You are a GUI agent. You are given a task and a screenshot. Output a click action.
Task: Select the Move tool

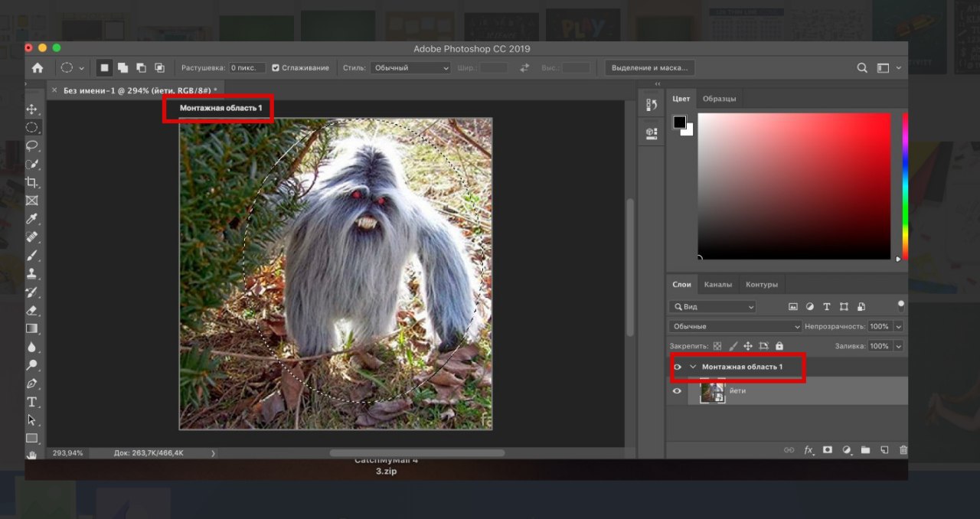[31, 109]
